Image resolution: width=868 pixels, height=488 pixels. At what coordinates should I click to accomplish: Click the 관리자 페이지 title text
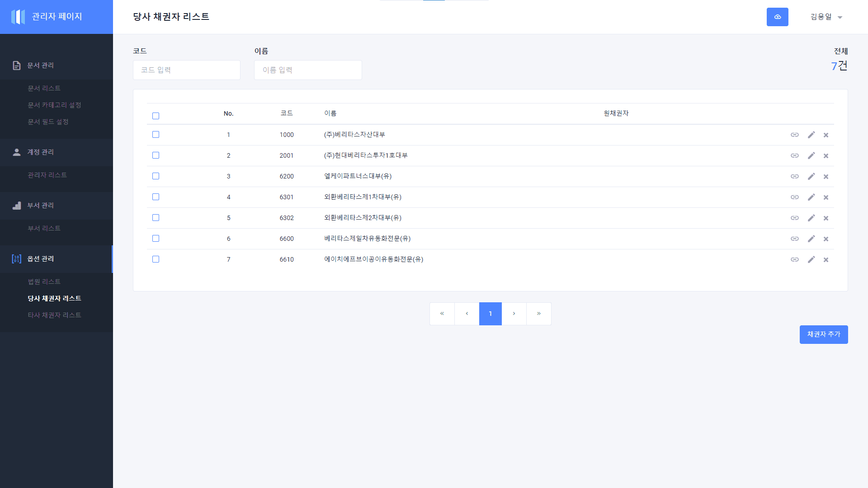click(57, 17)
